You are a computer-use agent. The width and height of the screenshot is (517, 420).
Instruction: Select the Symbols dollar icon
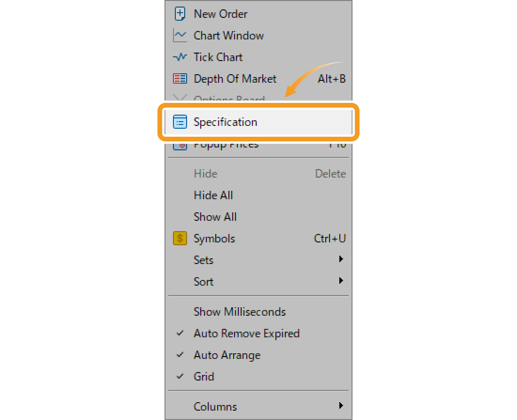(180, 238)
